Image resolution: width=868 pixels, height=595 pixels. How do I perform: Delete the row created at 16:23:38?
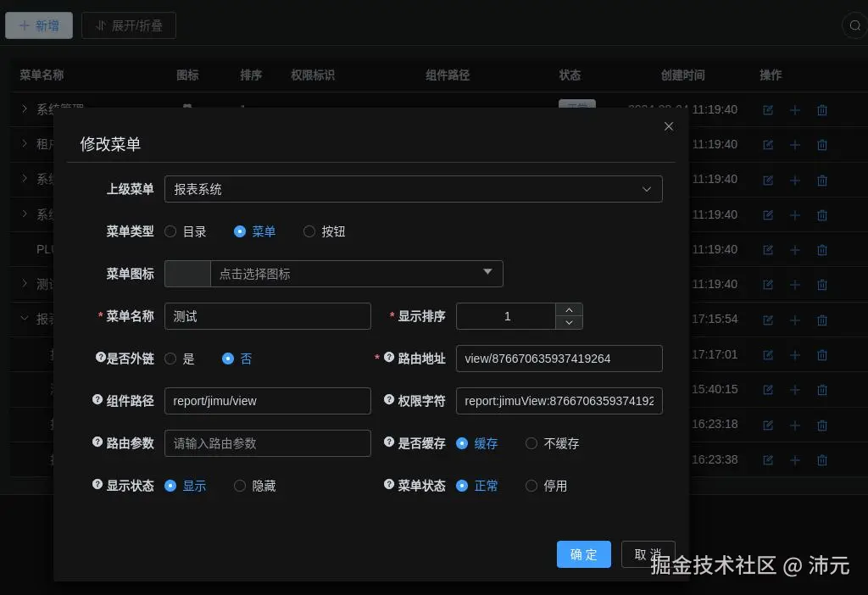[x=822, y=460]
